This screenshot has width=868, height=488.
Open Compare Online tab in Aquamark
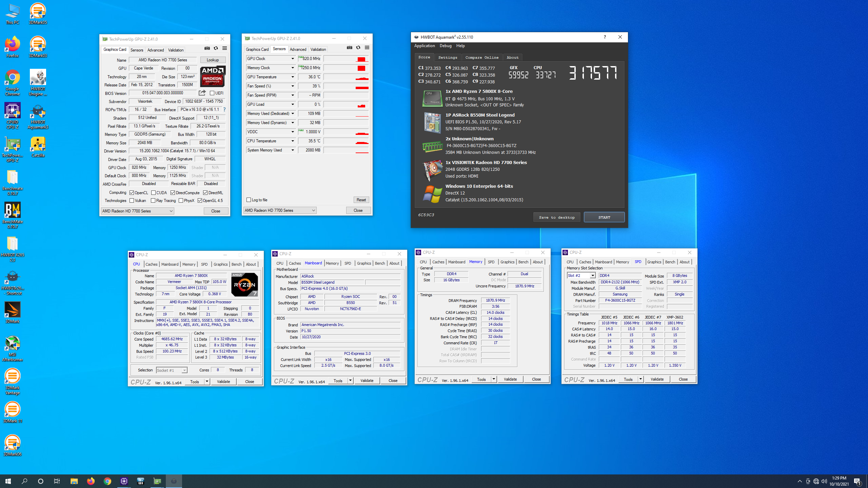pyautogui.click(x=482, y=57)
